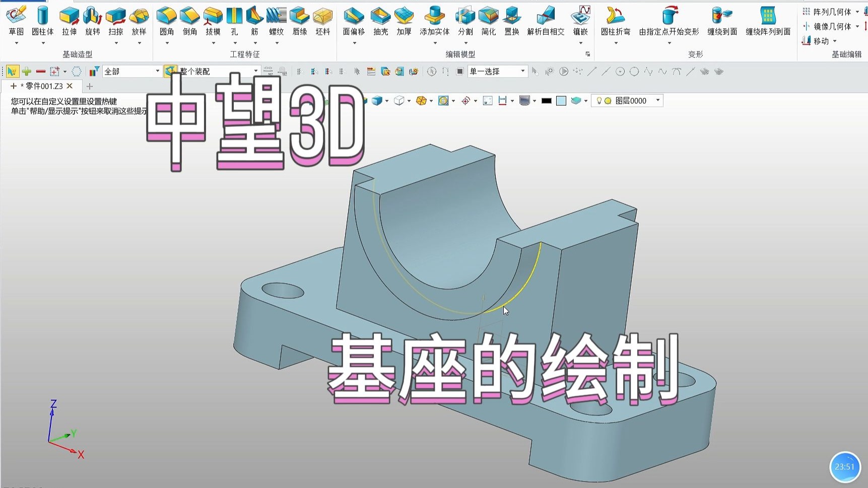The width and height of the screenshot is (868, 488).
Task: Select the 唇缘 lip feature
Action: (299, 22)
